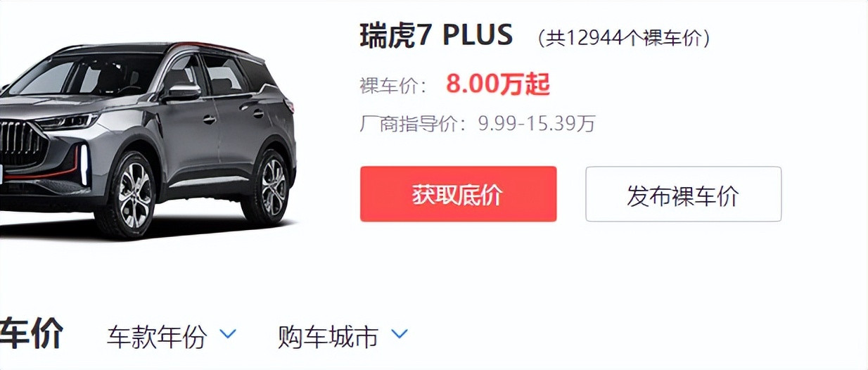Click the car's headlight

click(67, 122)
